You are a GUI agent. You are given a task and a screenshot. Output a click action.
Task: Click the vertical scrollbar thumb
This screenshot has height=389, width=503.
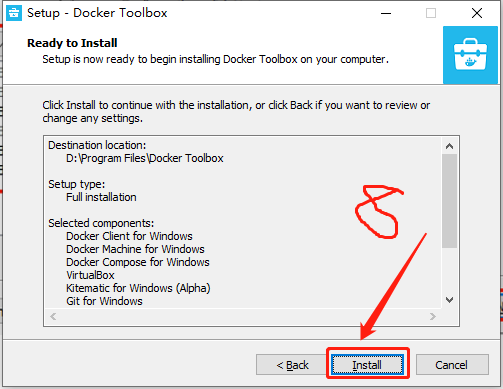pyautogui.click(x=449, y=201)
